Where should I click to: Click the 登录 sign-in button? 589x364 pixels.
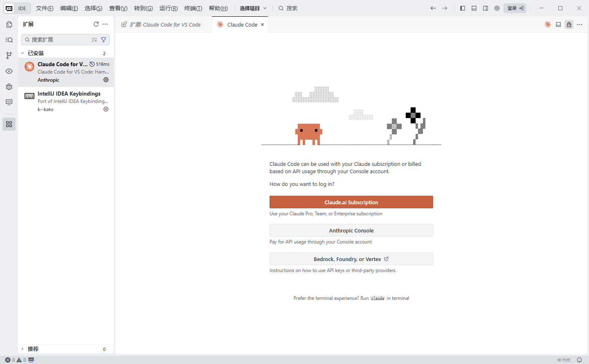click(515, 8)
